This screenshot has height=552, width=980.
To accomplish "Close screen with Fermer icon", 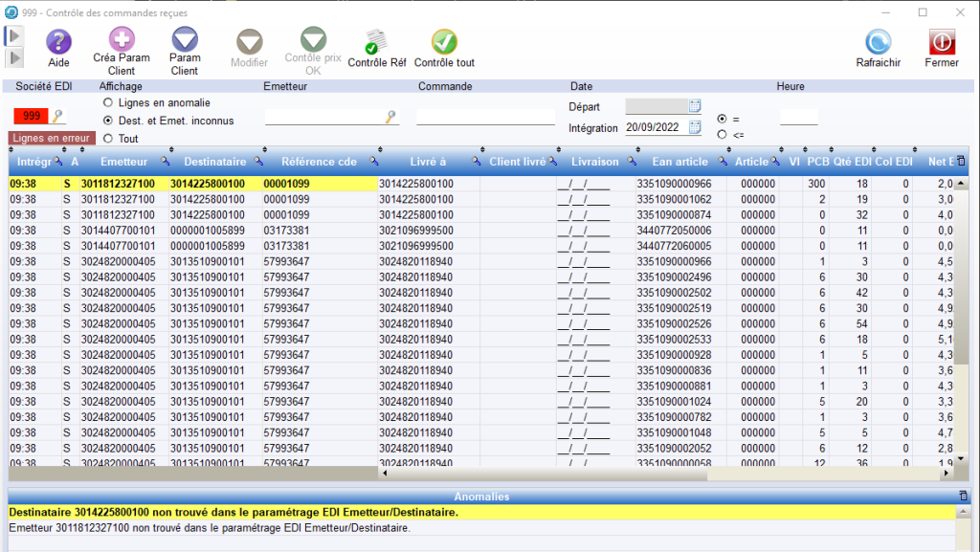I will (942, 42).
